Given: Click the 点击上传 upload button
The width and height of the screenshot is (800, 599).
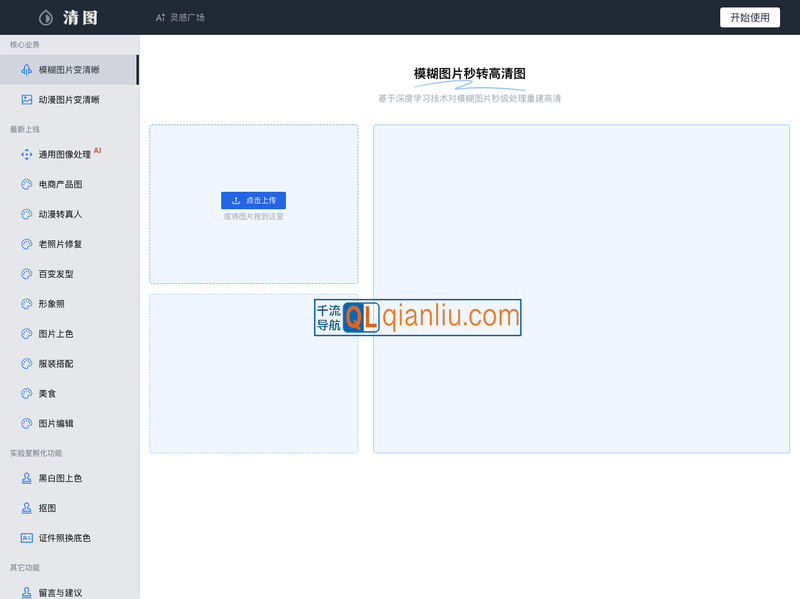Looking at the screenshot, I should tap(253, 200).
